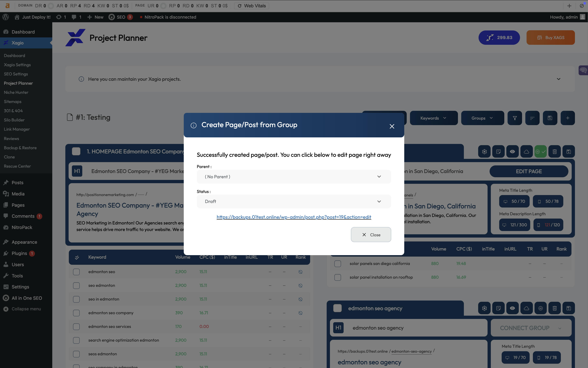Click the Howdy, admin account menu

(567, 17)
